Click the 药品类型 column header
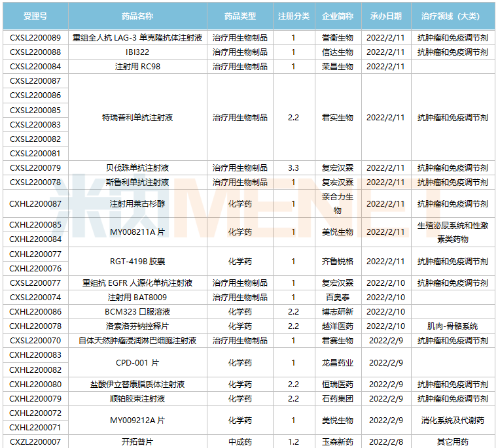498x448 pixels. point(240,16)
